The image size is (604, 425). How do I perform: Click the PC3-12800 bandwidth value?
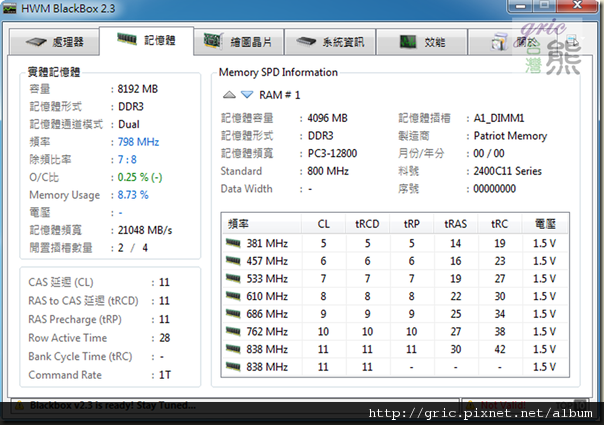pyautogui.click(x=332, y=153)
